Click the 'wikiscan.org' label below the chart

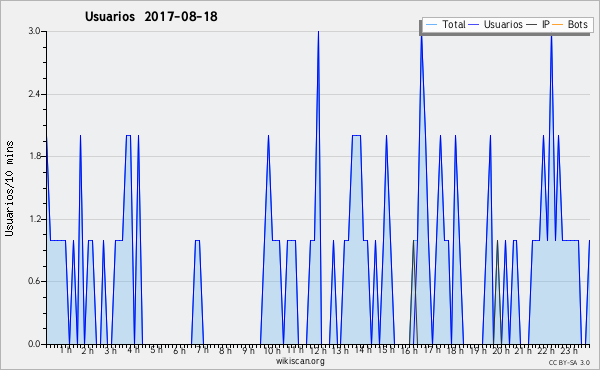[x=300, y=361]
